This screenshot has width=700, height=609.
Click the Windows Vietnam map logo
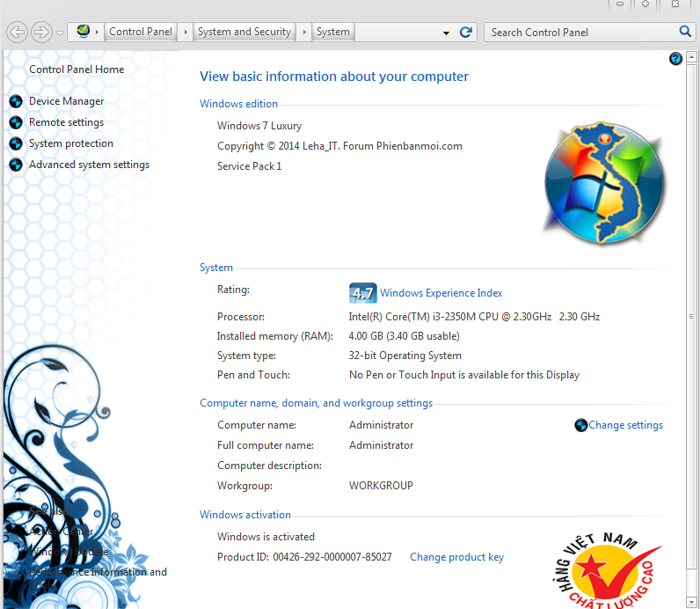(604, 183)
